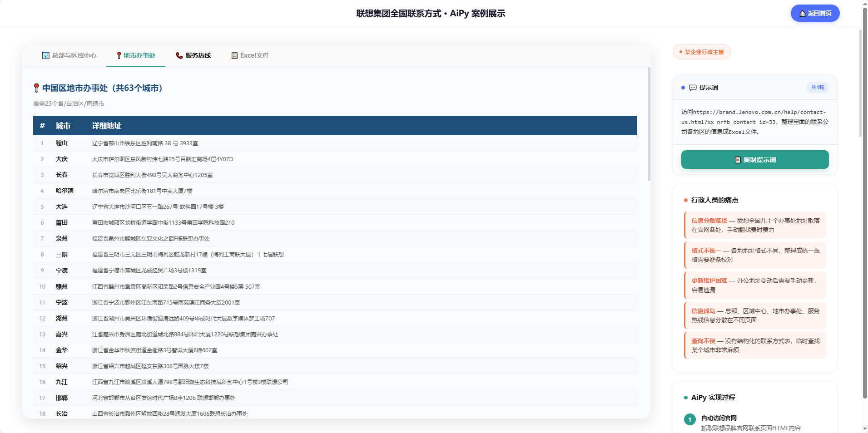Click the 详细地址 column header
Image resolution: width=868 pixels, height=433 pixels.
(x=107, y=126)
